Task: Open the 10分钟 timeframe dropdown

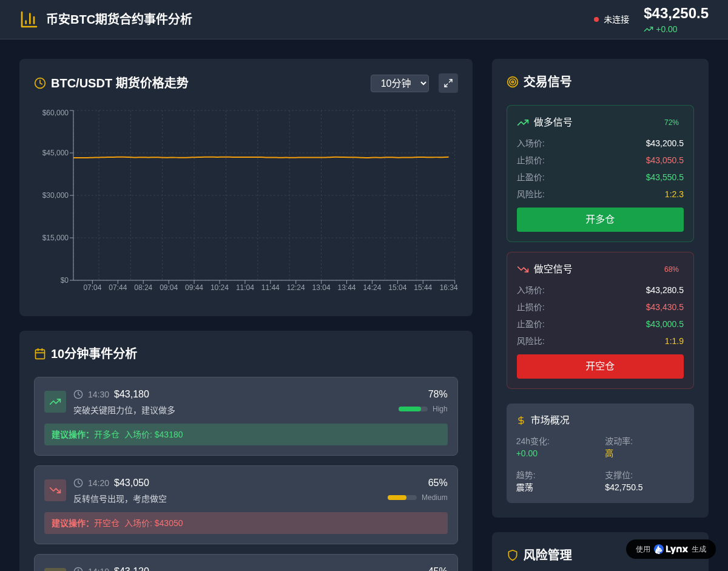Action: (x=400, y=84)
